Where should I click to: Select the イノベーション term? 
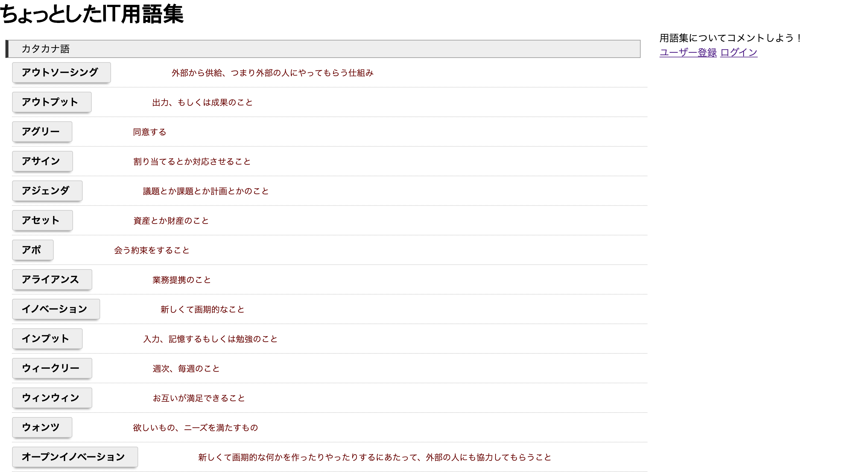(56, 309)
